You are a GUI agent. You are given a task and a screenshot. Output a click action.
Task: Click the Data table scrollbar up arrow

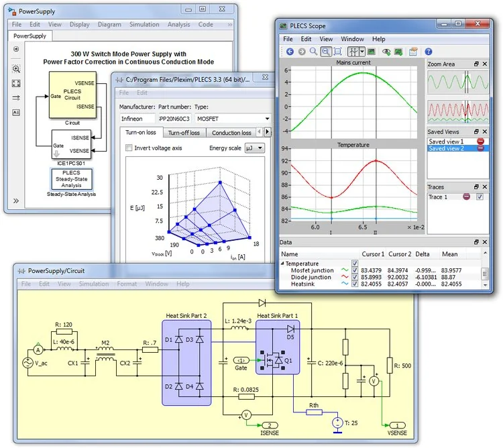click(x=485, y=253)
